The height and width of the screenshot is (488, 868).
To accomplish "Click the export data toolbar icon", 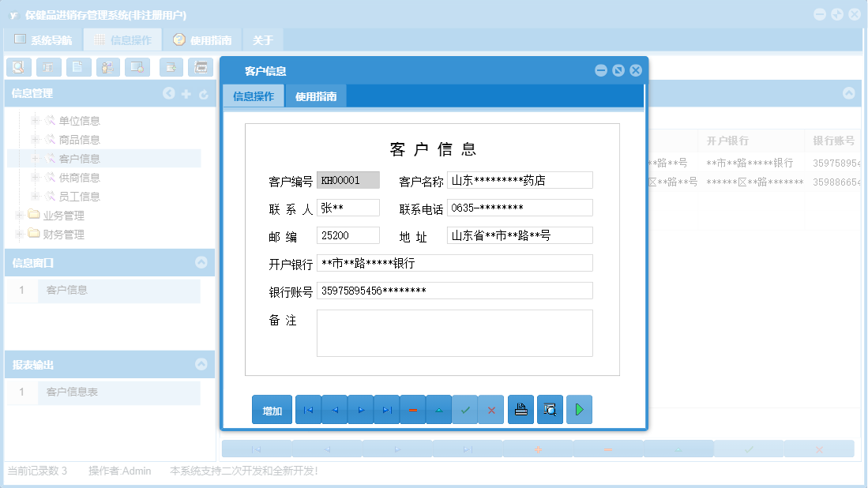I will (x=170, y=67).
